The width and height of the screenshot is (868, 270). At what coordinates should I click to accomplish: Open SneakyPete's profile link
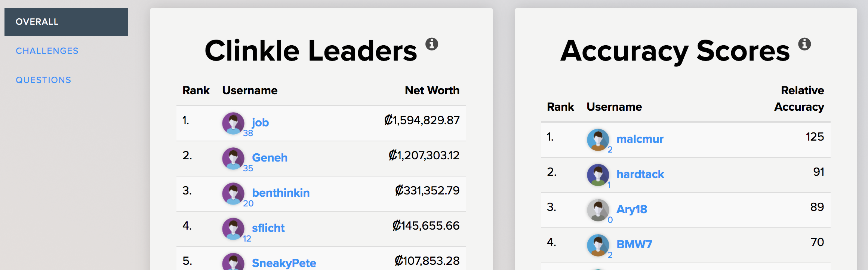point(284,263)
